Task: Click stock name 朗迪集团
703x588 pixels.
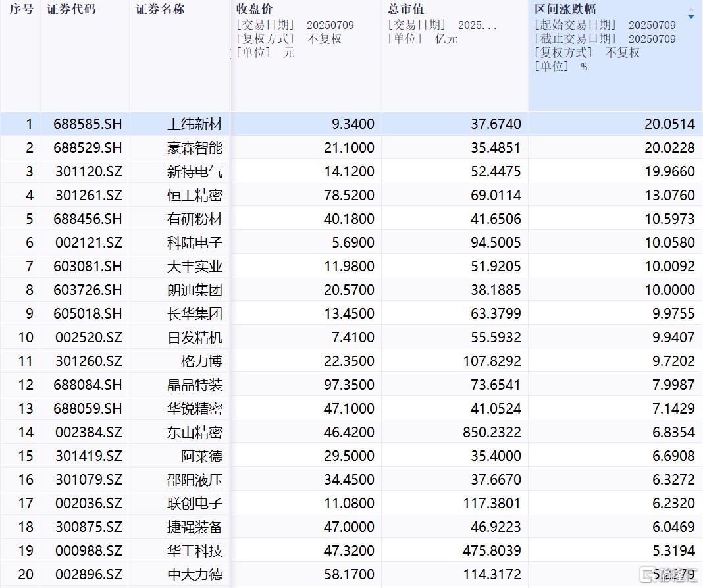Action: 195,290
